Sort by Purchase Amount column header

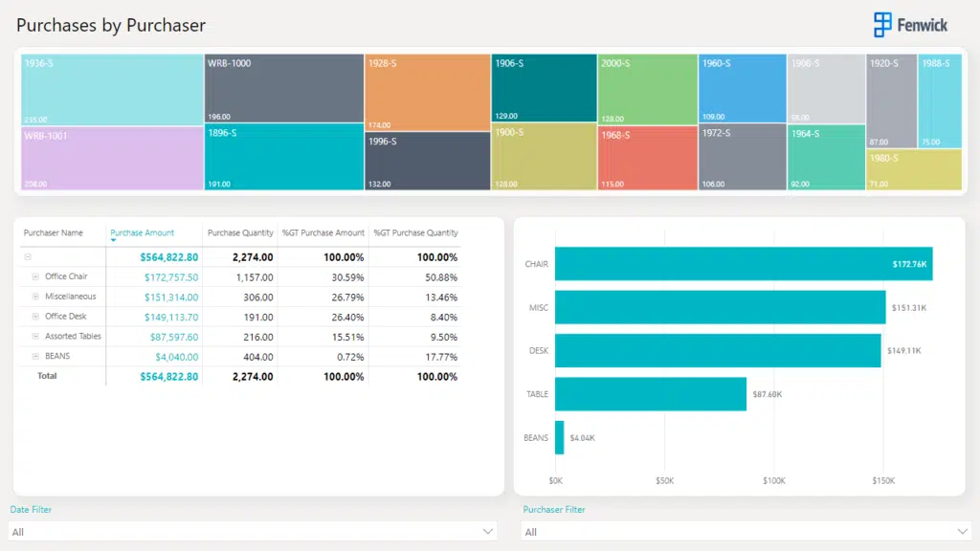(x=142, y=232)
